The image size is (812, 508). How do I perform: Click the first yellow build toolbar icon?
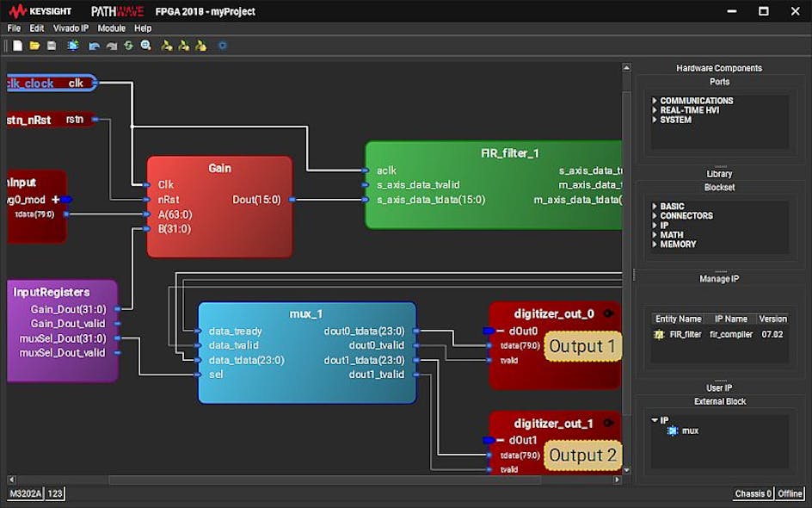(165, 45)
